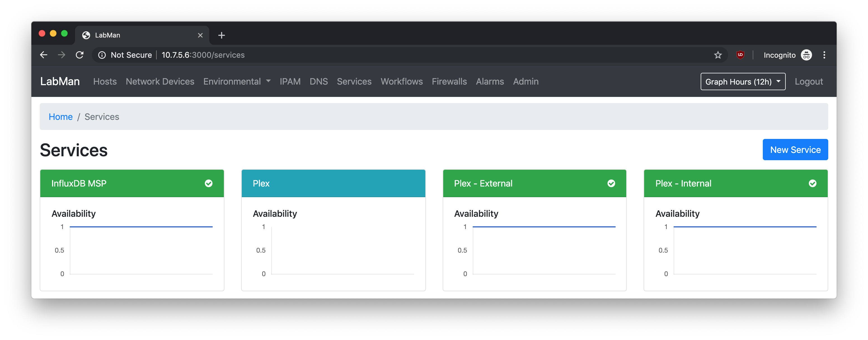
Task: Click the browser back arrow
Action: 43,55
